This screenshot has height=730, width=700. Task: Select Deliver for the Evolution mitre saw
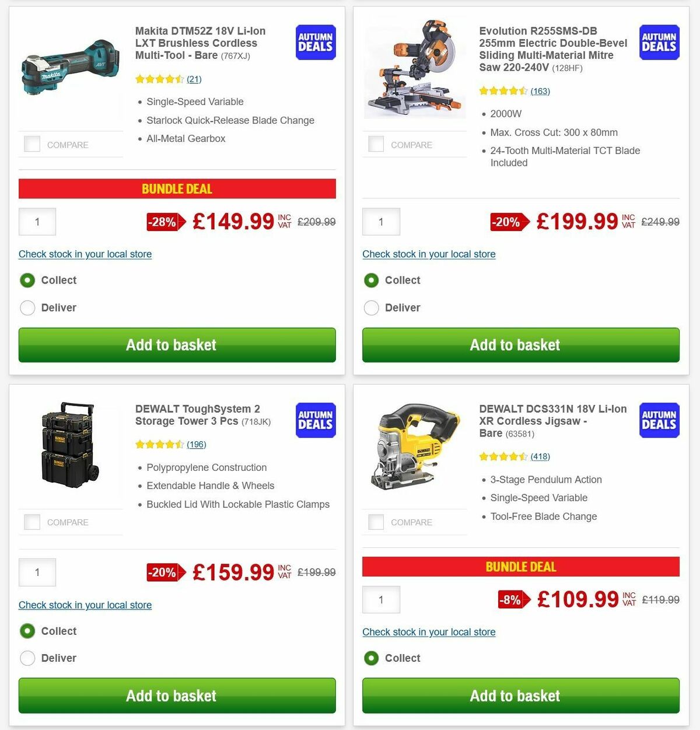[x=372, y=308]
